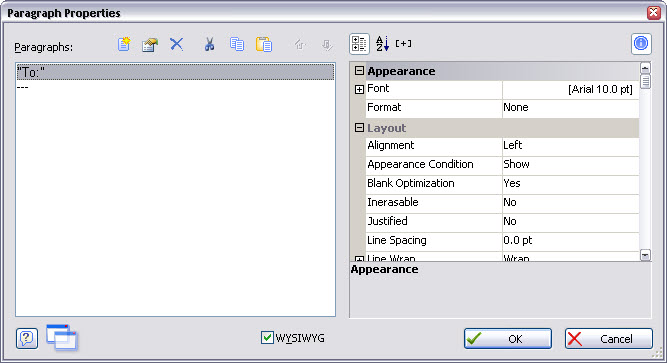The image size is (667, 363).
Task: Click the cascading windows icon
Action: pos(62,337)
